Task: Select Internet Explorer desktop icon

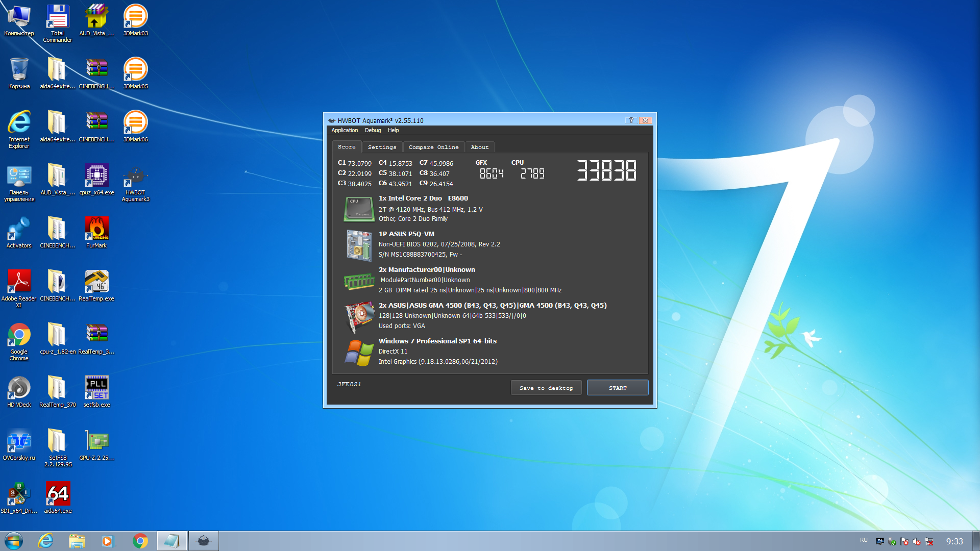Action: coord(19,130)
